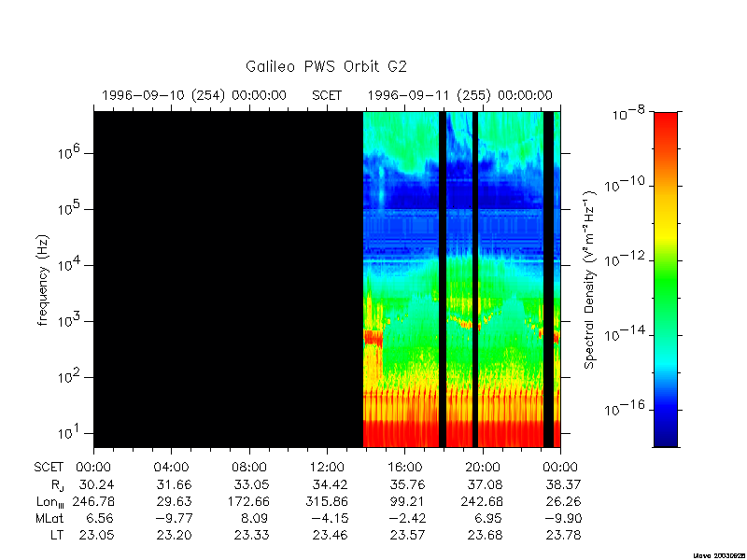Click the black no-data region of the spectrogram
The image size is (747, 560).
[x=228, y=279]
